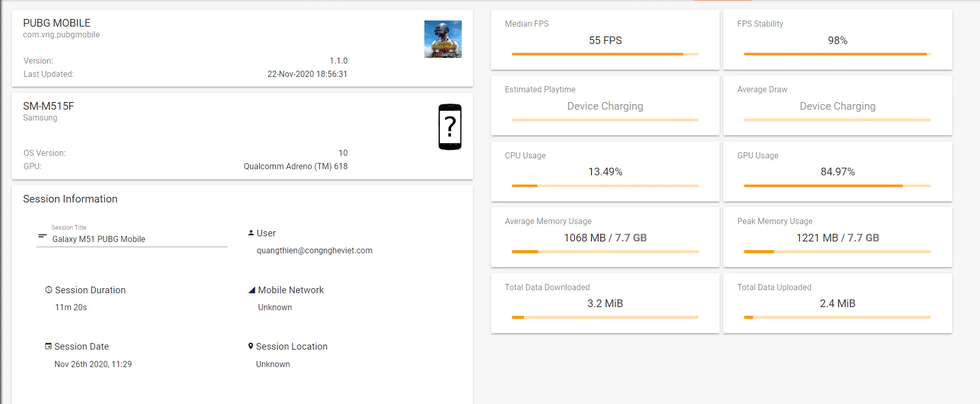
Task: Click the Average Memory Usage progress bar
Action: point(605,252)
